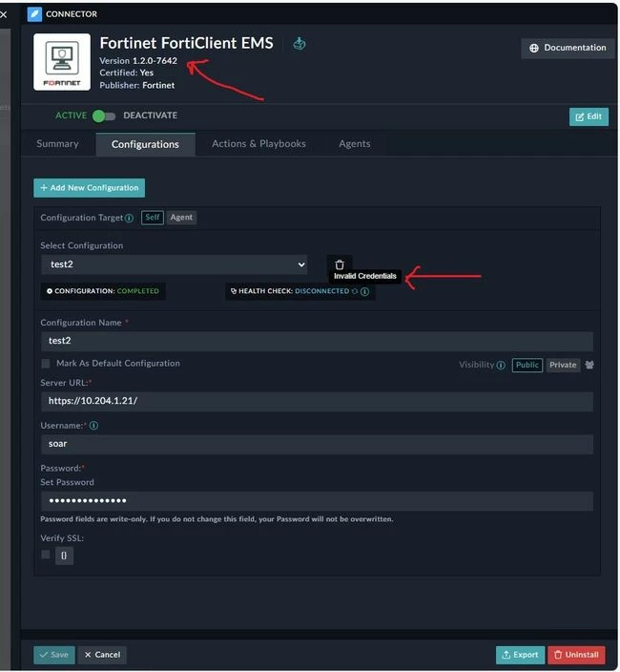Click the Password input field
The width and height of the screenshot is (620, 672).
[318, 501]
